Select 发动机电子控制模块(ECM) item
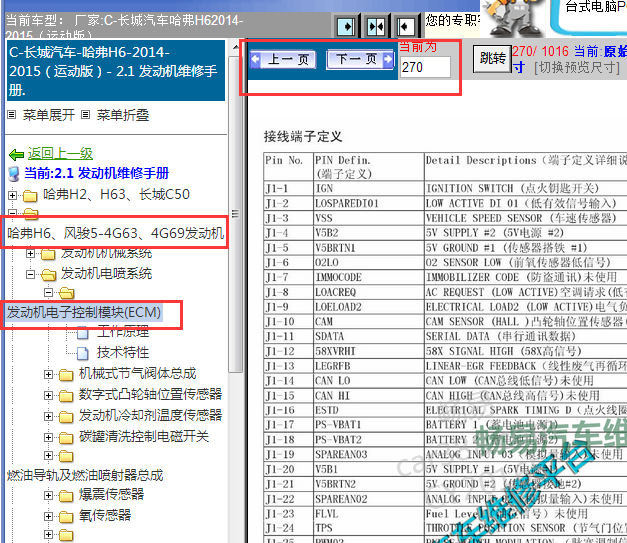Screen dimensions: 627x543 [84, 312]
